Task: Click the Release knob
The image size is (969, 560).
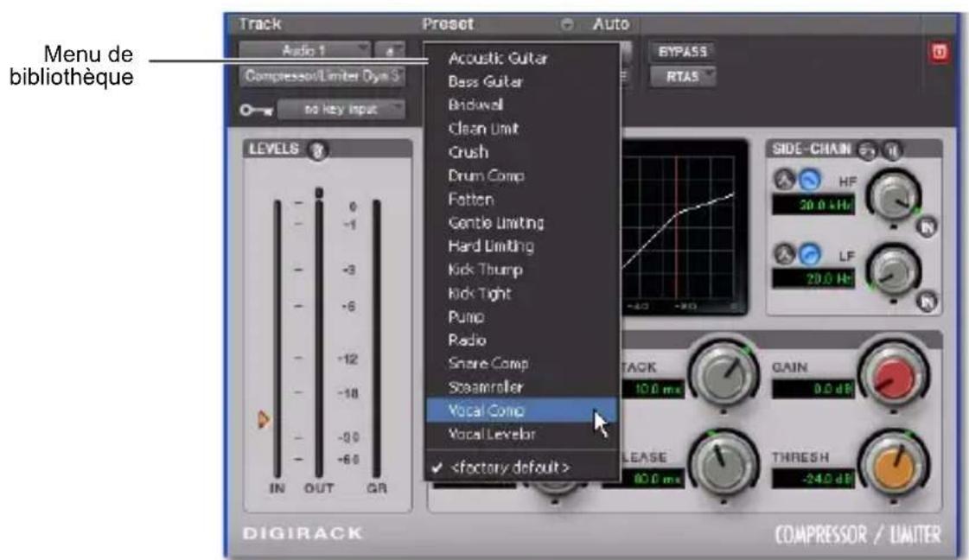Action: click(x=724, y=466)
